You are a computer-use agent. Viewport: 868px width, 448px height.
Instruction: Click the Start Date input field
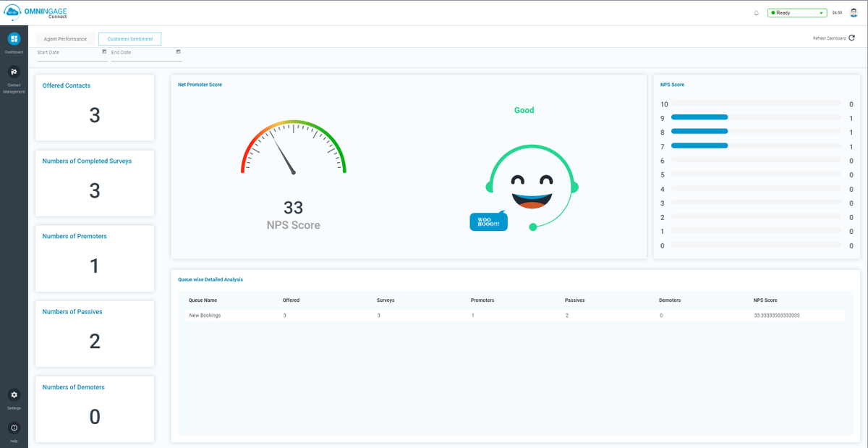click(72, 54)
